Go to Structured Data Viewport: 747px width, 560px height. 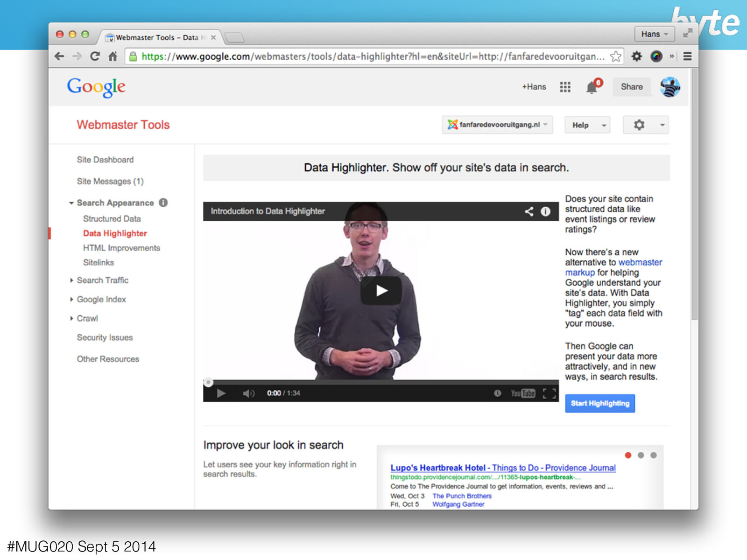[x=112, y=218]
